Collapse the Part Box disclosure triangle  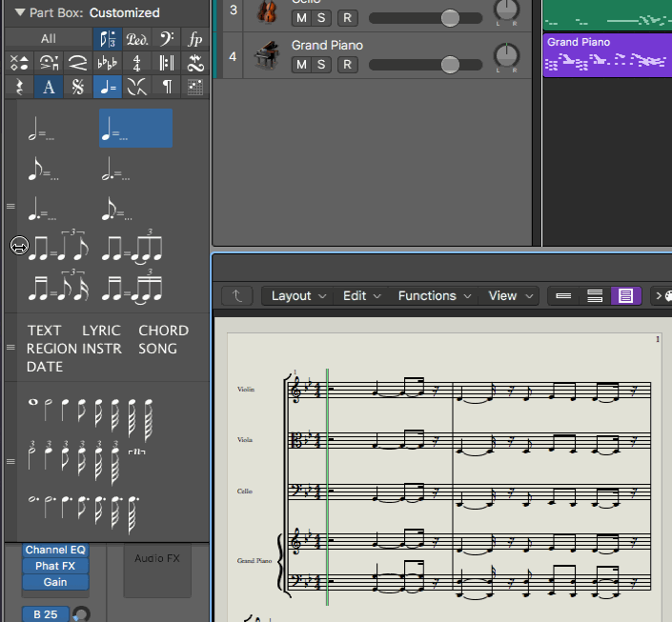[19, 13]
